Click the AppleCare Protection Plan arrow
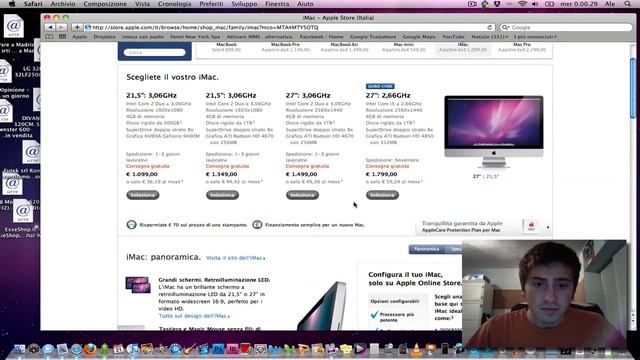Screen dimensions: 640x360 coord(548,227)
